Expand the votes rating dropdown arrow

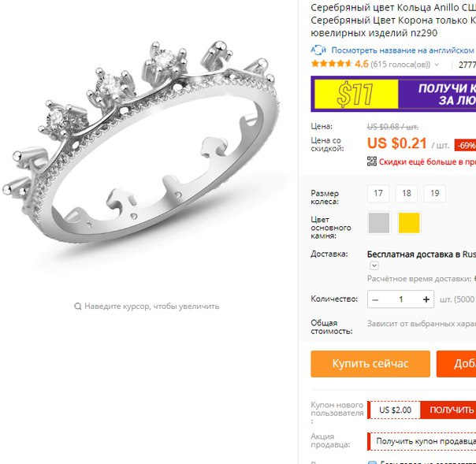click(x=437, y=65)
